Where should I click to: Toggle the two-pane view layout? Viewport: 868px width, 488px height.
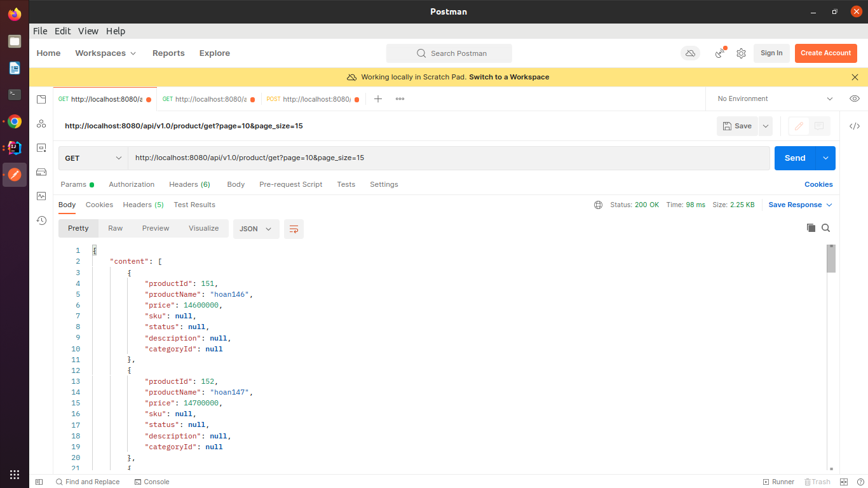[844, 482]
